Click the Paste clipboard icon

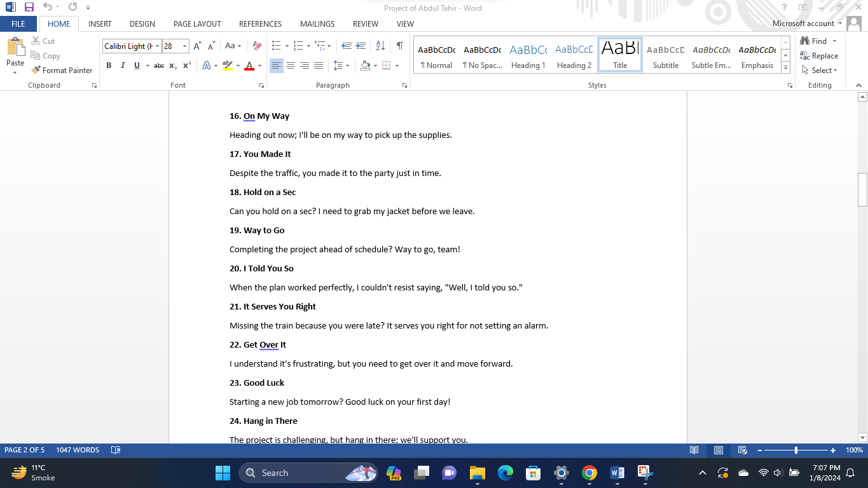coord(15,48)
